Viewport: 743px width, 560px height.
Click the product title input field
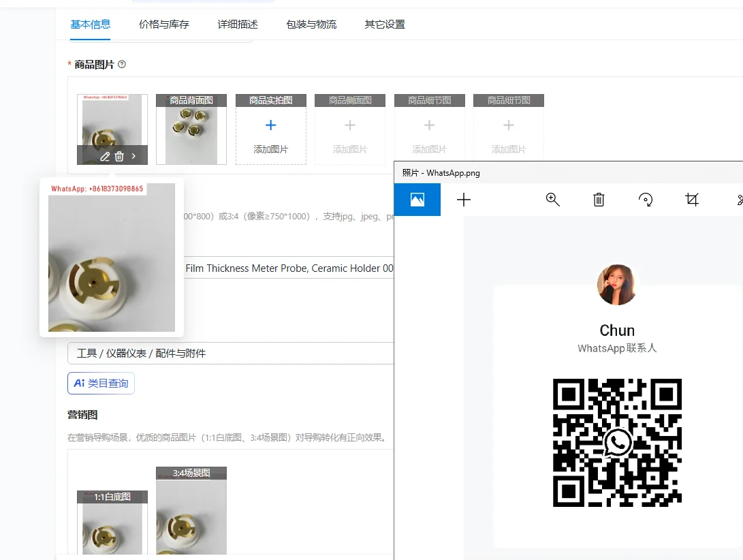(x=289, y=268)
